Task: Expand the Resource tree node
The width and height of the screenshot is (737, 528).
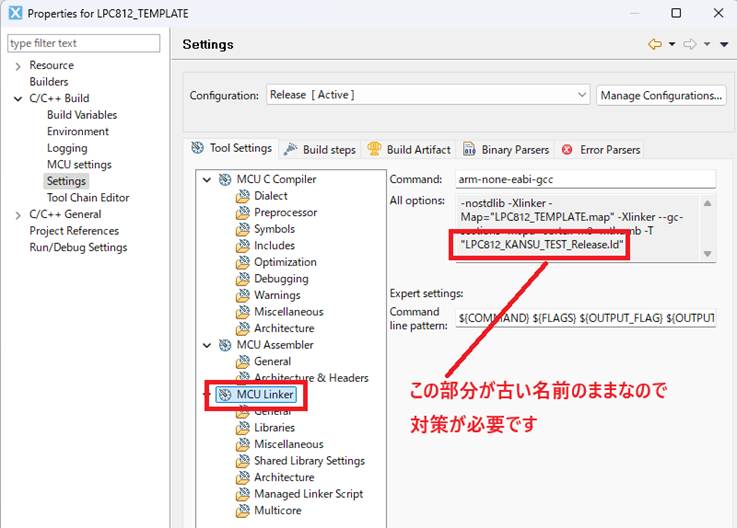Action: point(18,65)
